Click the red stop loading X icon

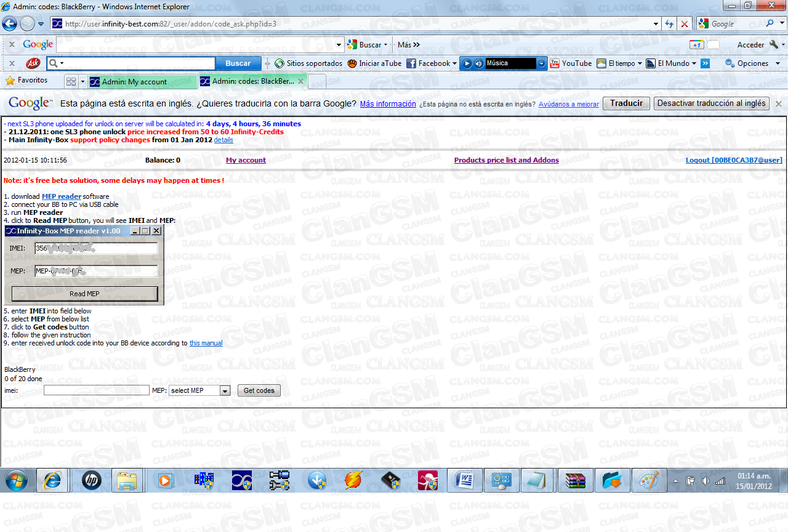[x=684, y=24]
